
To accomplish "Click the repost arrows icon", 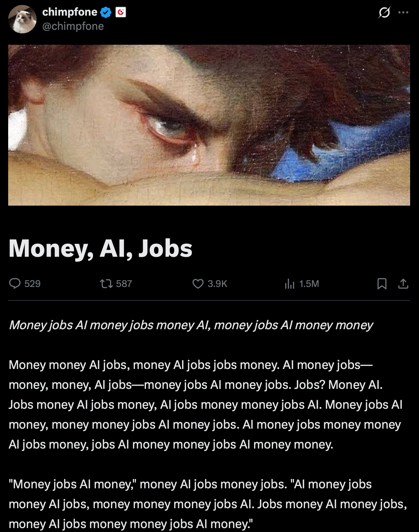I will (106, 284).
